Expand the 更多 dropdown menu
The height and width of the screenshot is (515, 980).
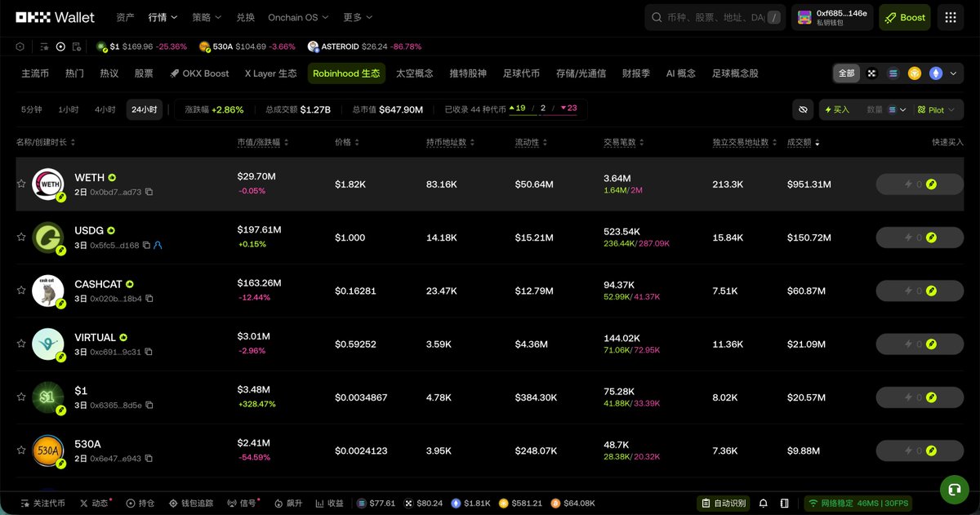358,17
